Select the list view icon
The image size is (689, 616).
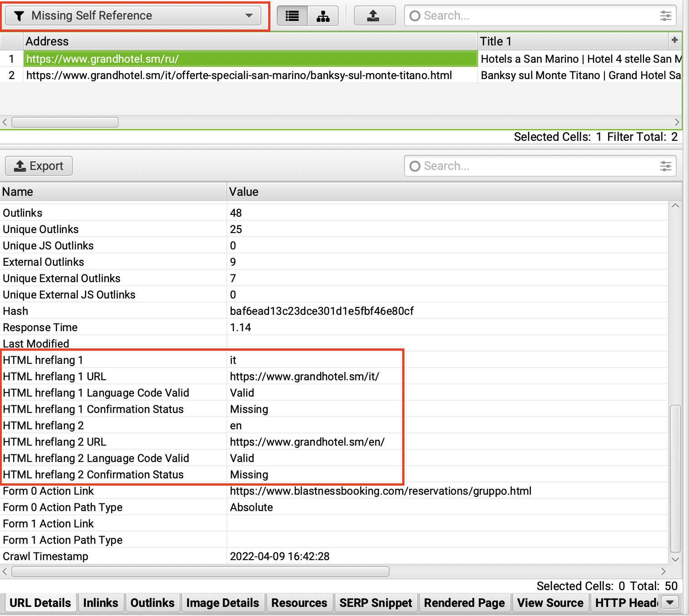[291, 15]
